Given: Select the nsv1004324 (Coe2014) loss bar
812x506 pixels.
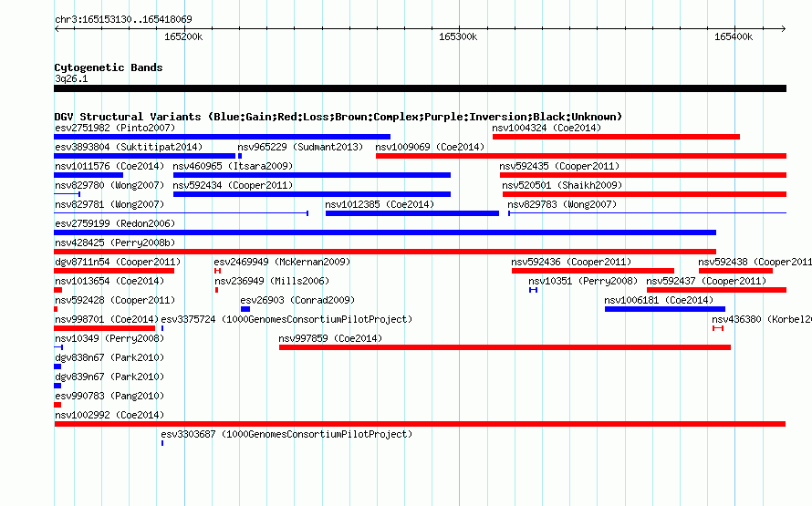Looking at the screenshot, I should (x=616, y=137).
